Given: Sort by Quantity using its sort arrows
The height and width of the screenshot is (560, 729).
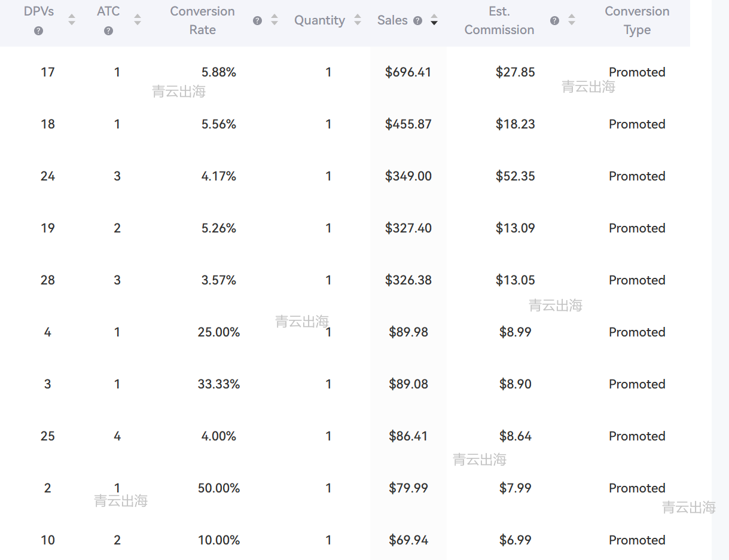Looking at the screenshot, I should (358, 20).
